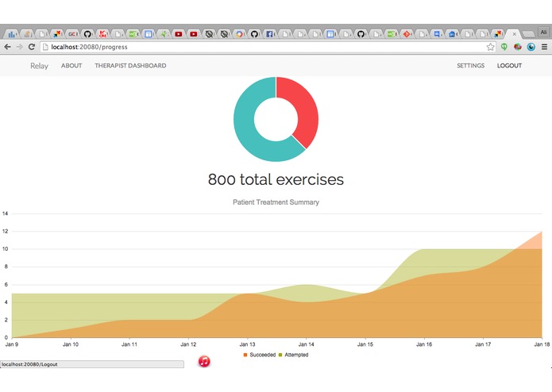Click the localhost:20080/progress address bar

pos(268,47)
